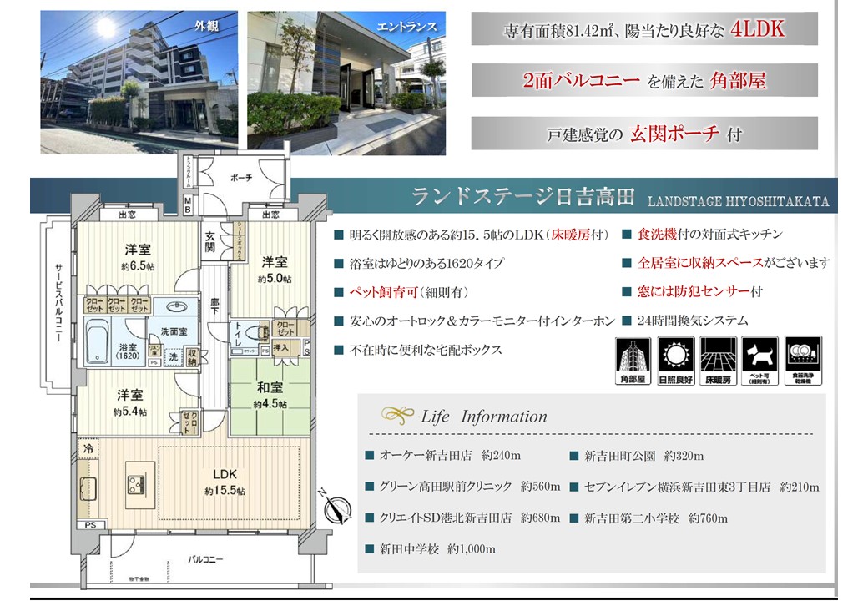Click the 2面バルコニー 角部屋 headline box
Image resolution: width=868 pixels, height=601 pixels.
coord(643,81)
